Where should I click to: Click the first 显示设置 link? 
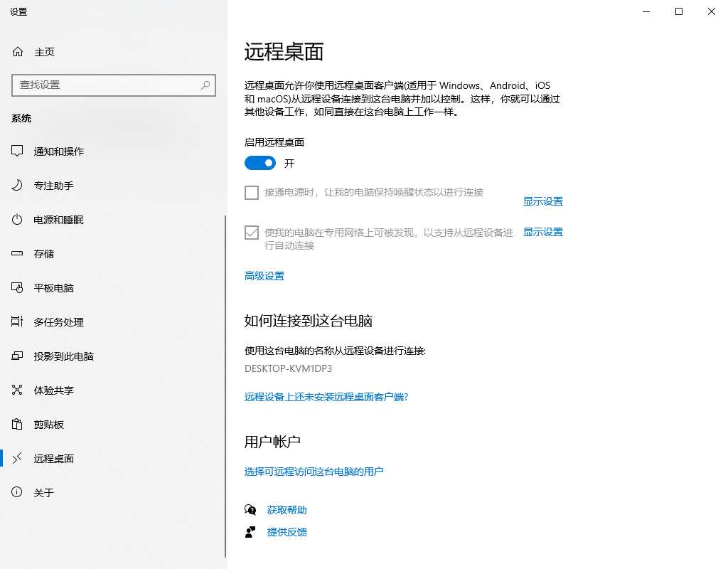tap(542, 201)
